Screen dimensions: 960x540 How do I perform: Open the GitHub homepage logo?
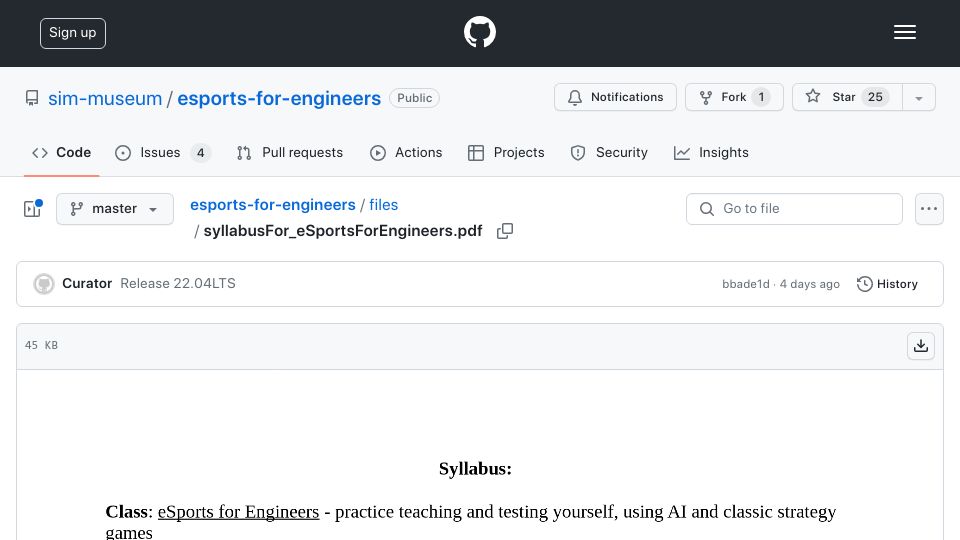479,32
